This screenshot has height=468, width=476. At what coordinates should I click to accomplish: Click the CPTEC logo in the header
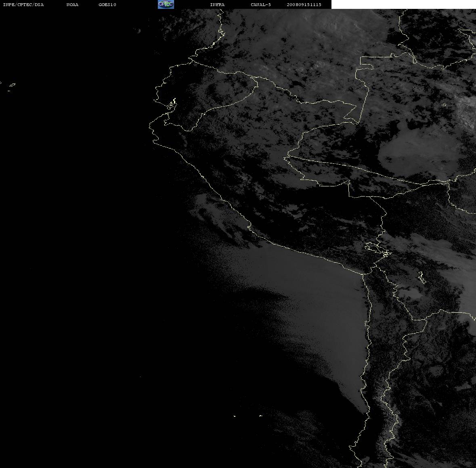(166, 4)
